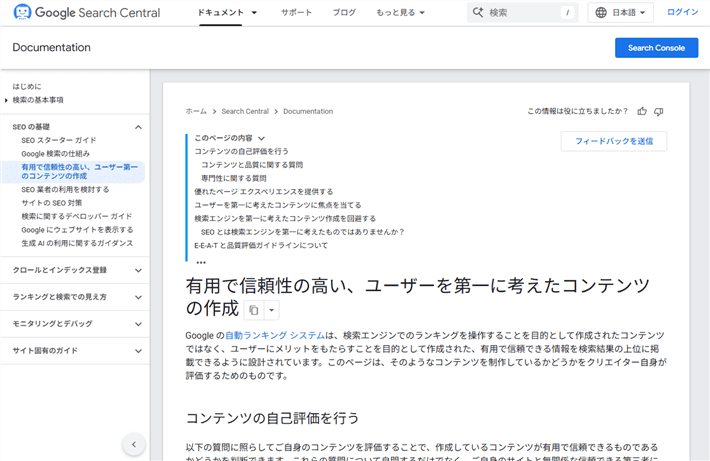710x461 pixels.
Task: Open the ドキュメント tab
Action: click(221, 13)
